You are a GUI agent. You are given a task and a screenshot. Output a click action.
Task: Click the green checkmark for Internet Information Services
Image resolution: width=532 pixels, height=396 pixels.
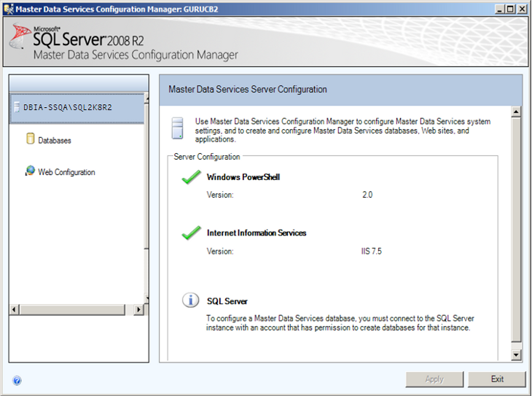[191, 233]
